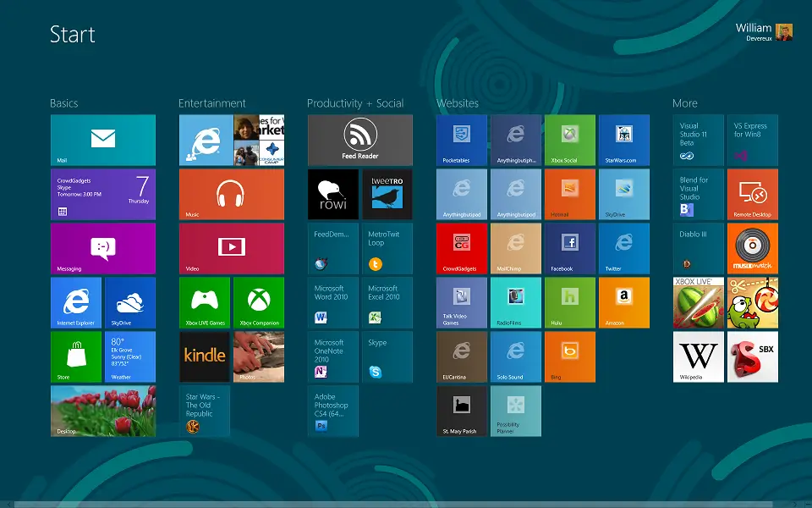Open the Feed Reader tile
This screenshot has width=812, height=508.
pos(360,140)
